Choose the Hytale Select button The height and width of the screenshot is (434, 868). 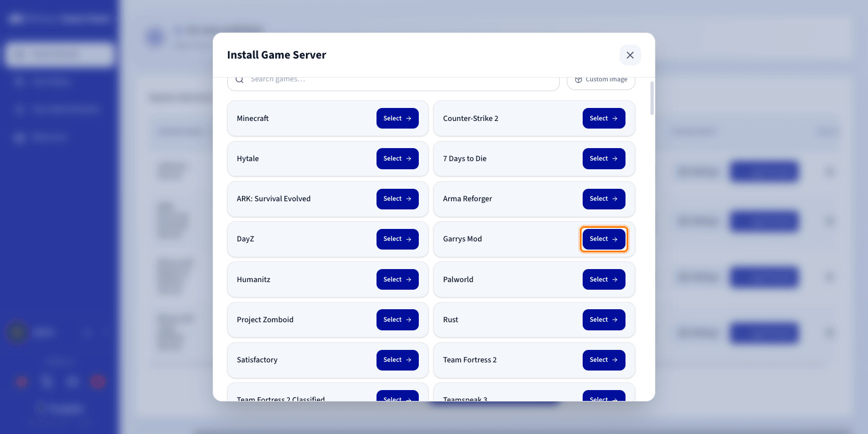pyautogui.click(x=397, y=158)
